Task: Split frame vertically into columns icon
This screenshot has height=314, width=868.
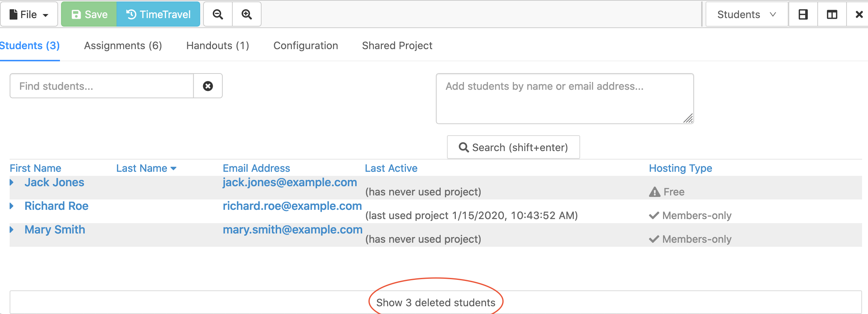Action: [832, 14]
